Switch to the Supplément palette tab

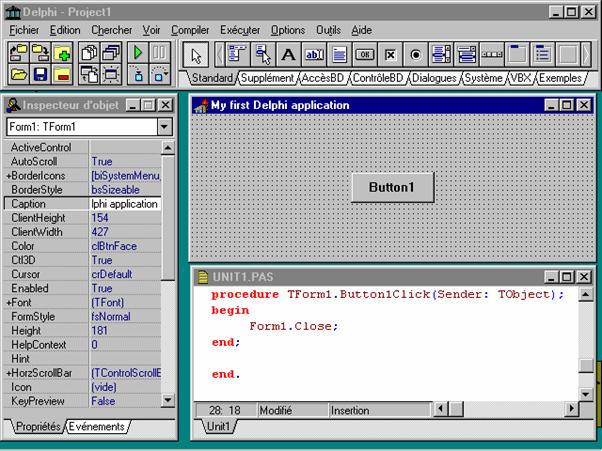(267, 78)
